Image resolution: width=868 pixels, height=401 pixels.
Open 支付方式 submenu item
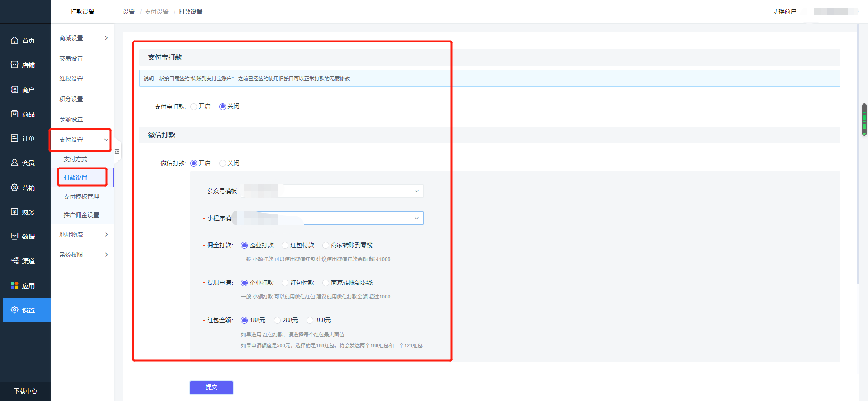pos(75,159)
